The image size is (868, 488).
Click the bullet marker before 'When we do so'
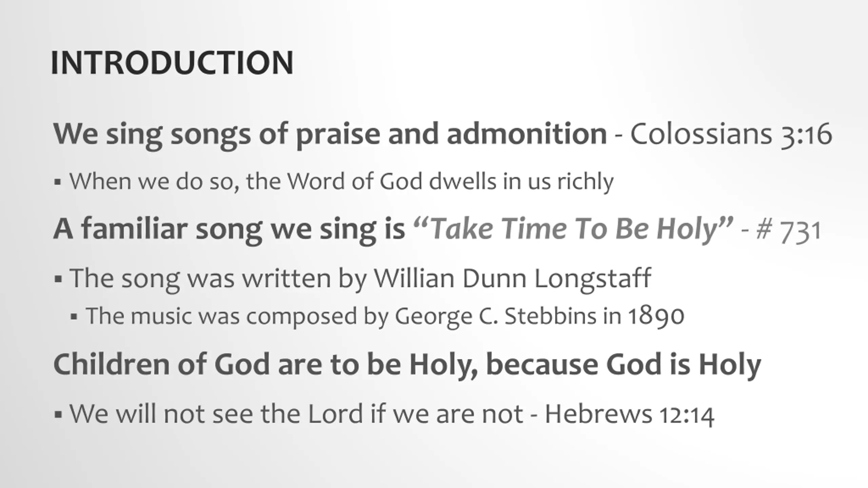tap(58, 182)
